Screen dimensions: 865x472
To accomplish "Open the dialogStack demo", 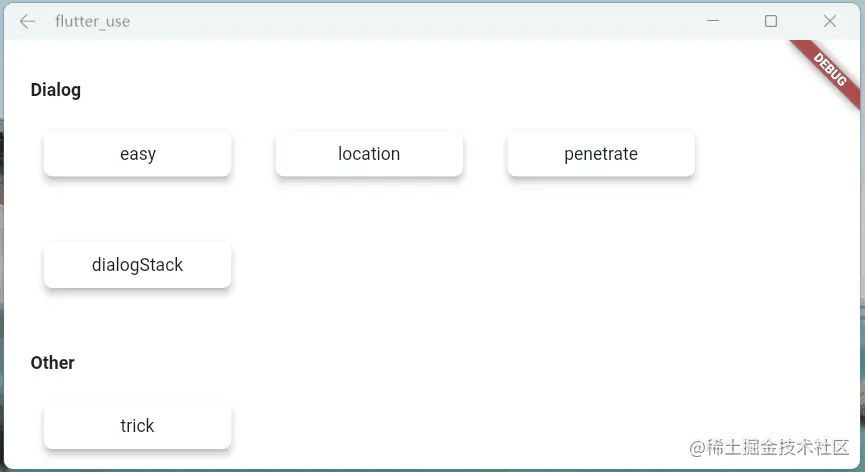I will pos(137,265).
